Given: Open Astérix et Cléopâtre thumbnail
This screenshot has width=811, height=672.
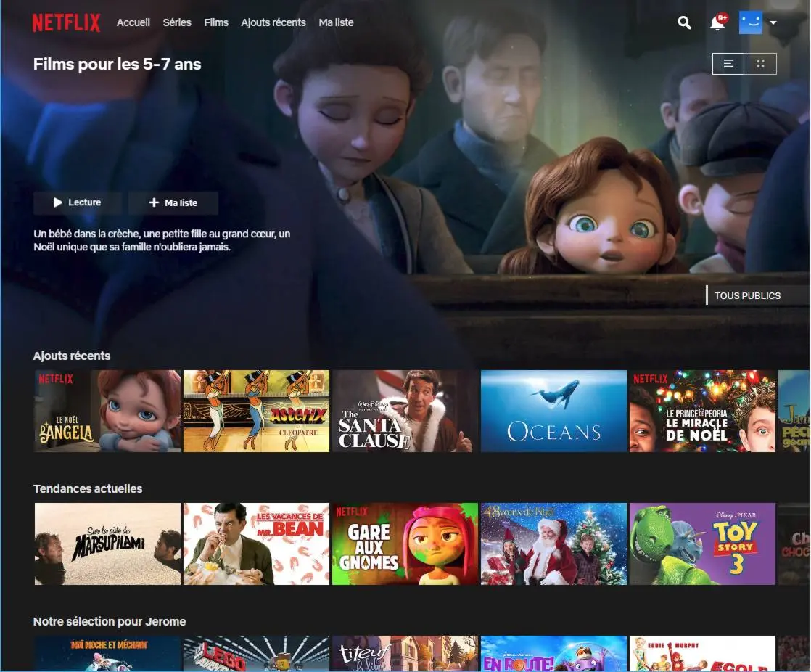Looking at the screenshot, I should tap(257, 411).
